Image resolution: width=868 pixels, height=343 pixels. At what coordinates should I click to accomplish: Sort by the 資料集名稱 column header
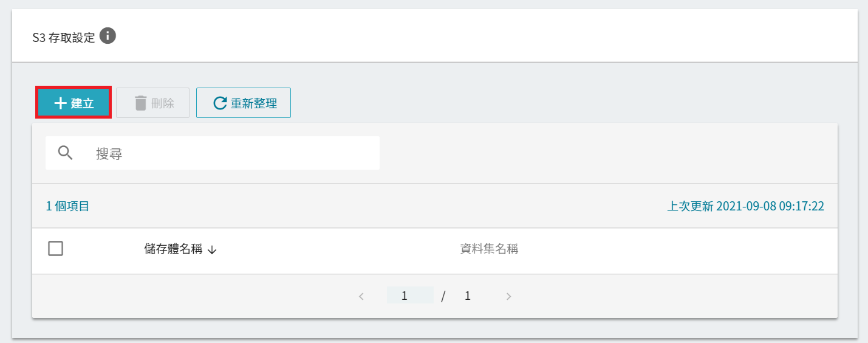(489, 249)
